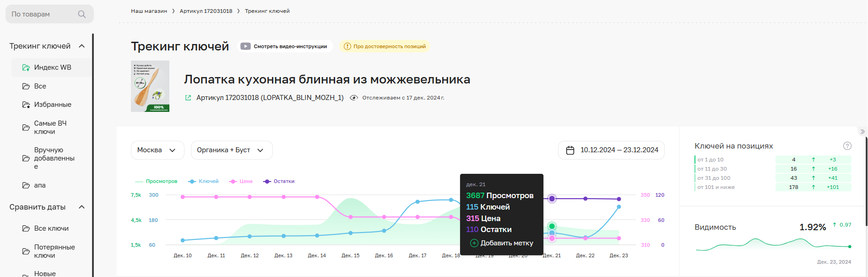Image resolution: width=868 pixels, height=277 pixels.
Task: Collapse the Трекинг ключей sidebar section
Action: pyautogui.click(x=82, y=46)
